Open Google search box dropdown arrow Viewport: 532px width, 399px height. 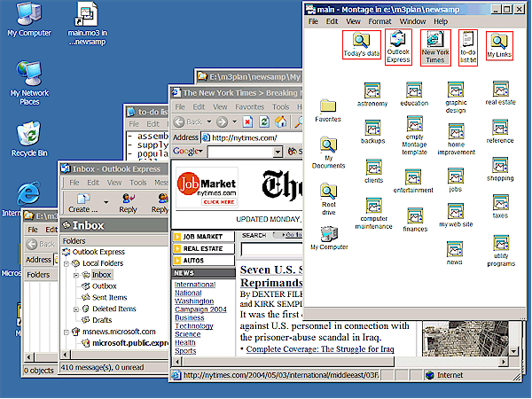(278, 152)
